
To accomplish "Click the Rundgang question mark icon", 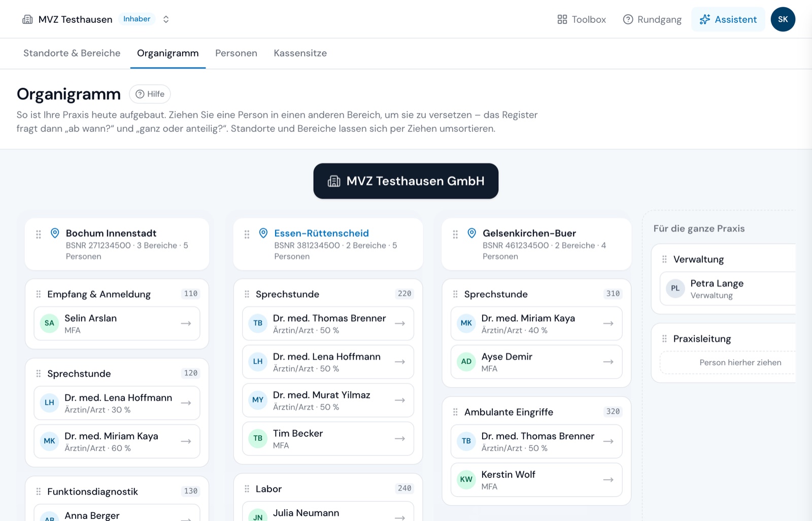I will pyautogui.click(x=628, y=19).
